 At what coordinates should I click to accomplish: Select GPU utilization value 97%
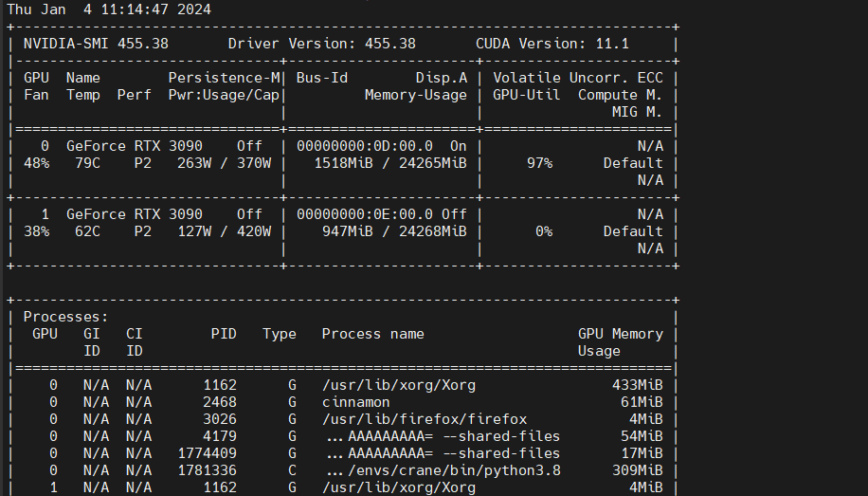click(x=540, y=163)
